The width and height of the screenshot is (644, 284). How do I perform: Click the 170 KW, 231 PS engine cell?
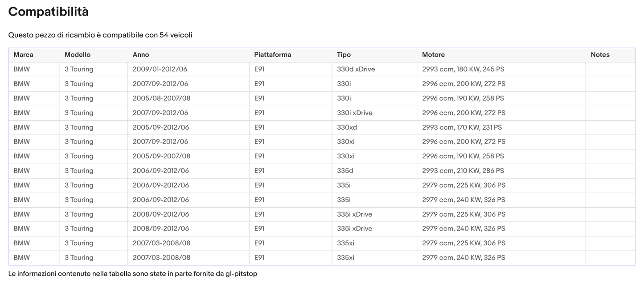point(462,128)
